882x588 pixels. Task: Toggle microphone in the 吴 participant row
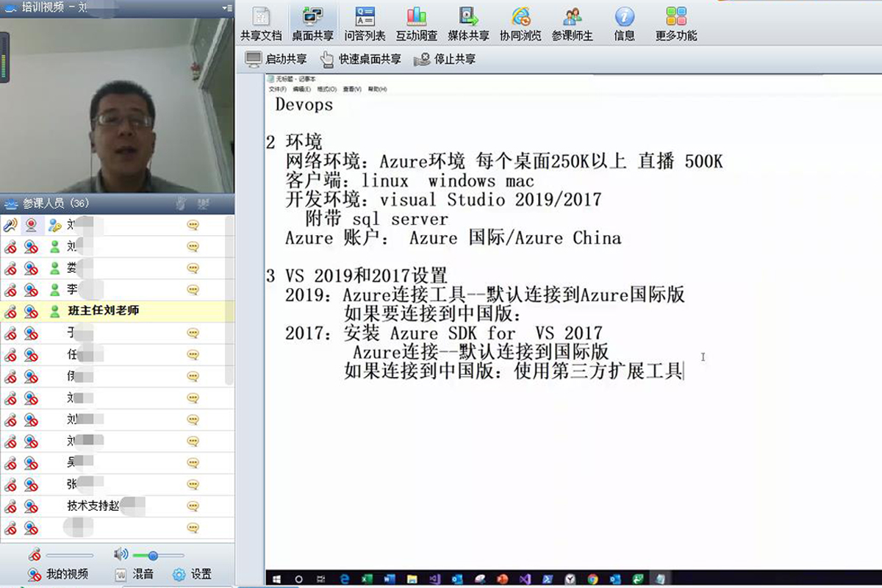(x=10, y=463)
